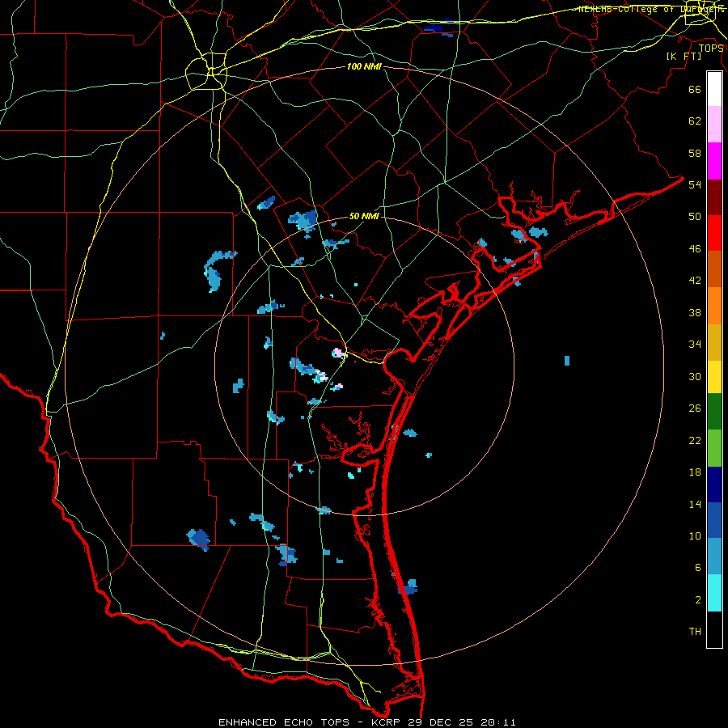Click the dark green legend swatch near 26
Viewport: 728px width, 728px height.
(714, 412)
